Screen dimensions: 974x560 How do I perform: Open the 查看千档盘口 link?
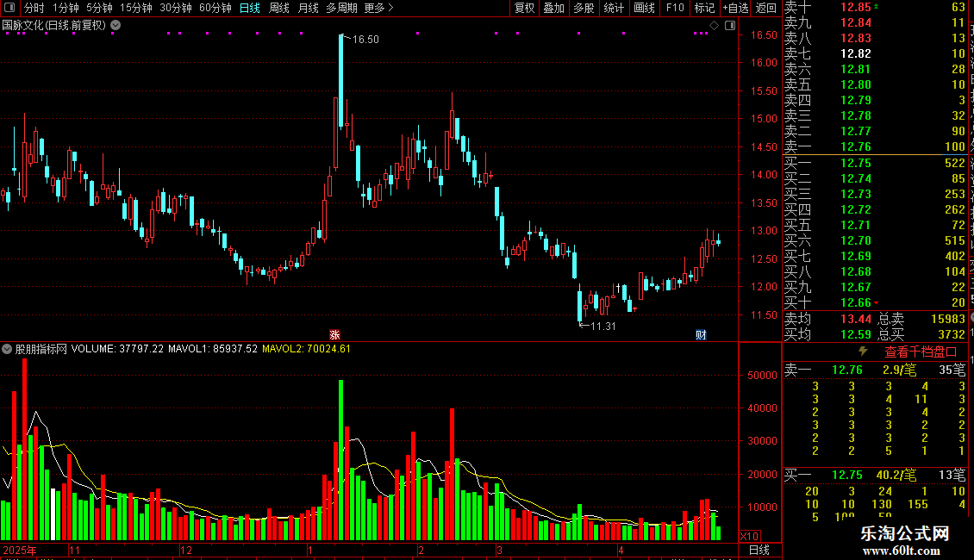tap(921, 352)
